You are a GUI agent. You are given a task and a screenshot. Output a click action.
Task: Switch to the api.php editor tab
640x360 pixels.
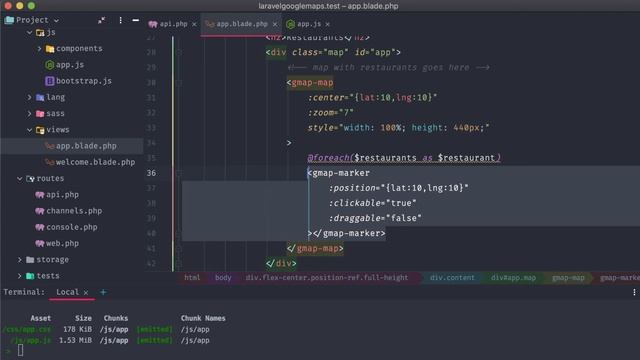(173, 24)
